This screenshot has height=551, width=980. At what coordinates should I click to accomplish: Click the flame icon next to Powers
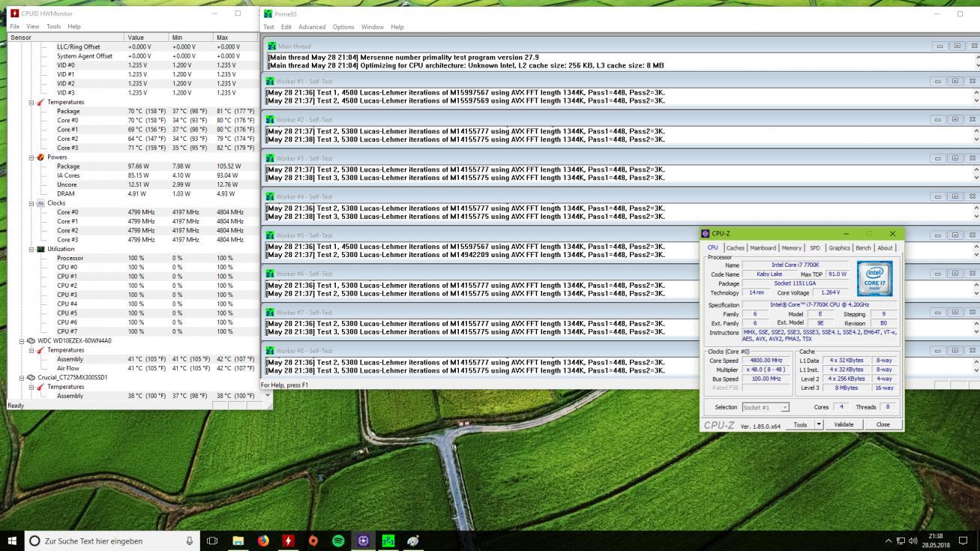click(x=41, y=157)
